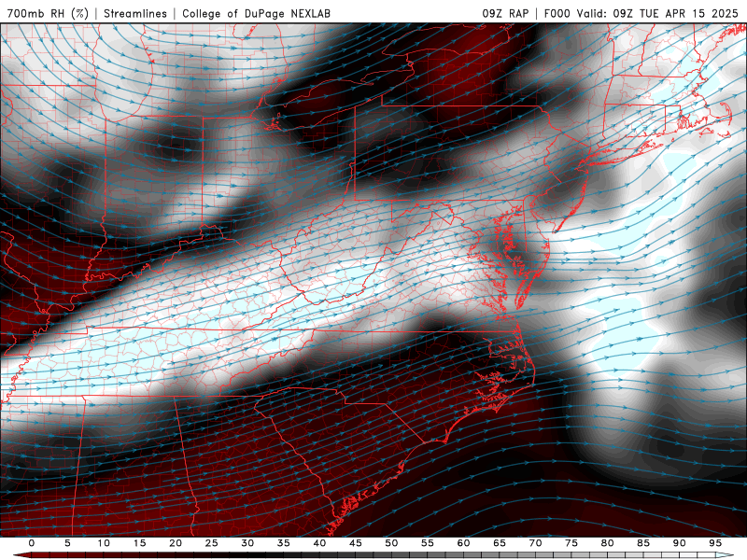Image resolution: width=747 pixels, height=560 pixels.
Task: Click the '70' legend value
Action: click(535, 543)
